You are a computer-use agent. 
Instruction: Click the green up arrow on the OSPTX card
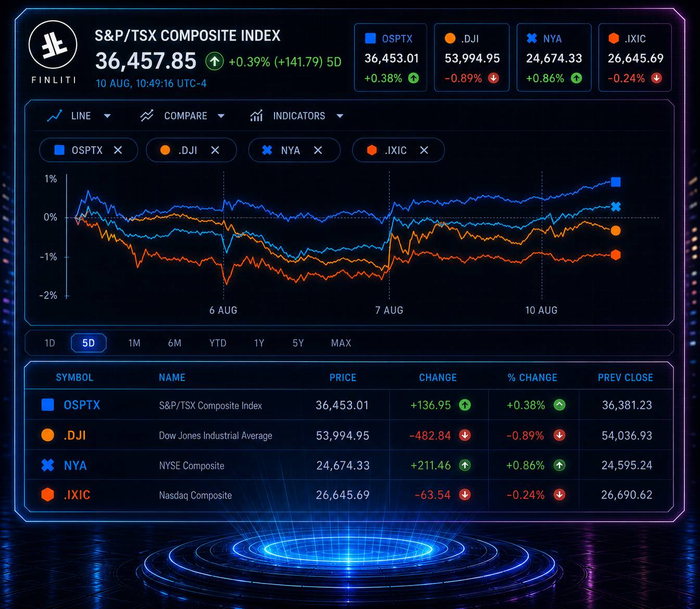click(x=414, y=78)
